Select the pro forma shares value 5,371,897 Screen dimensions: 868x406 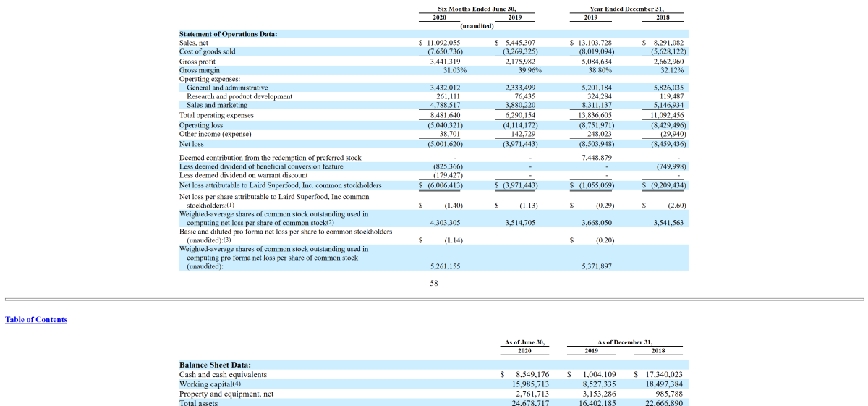click(597, 266)
